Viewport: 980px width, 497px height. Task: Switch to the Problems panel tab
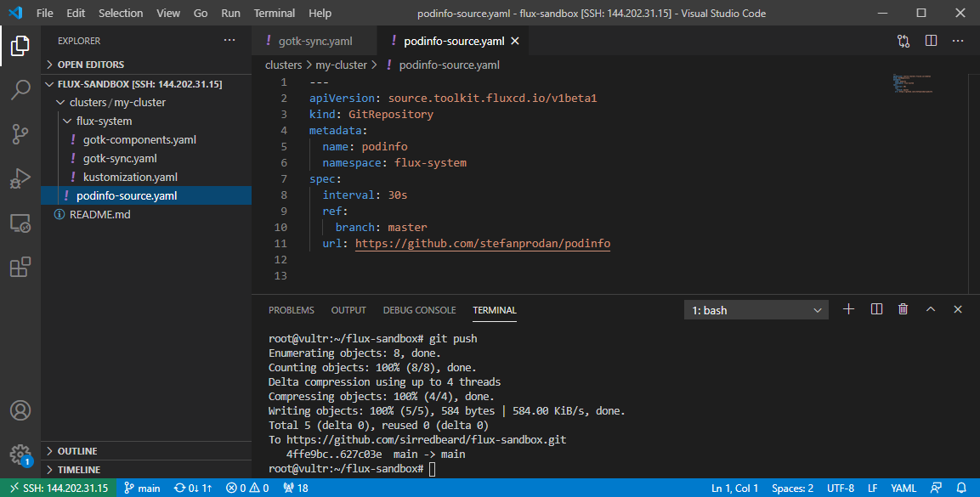tap(292, 310)
